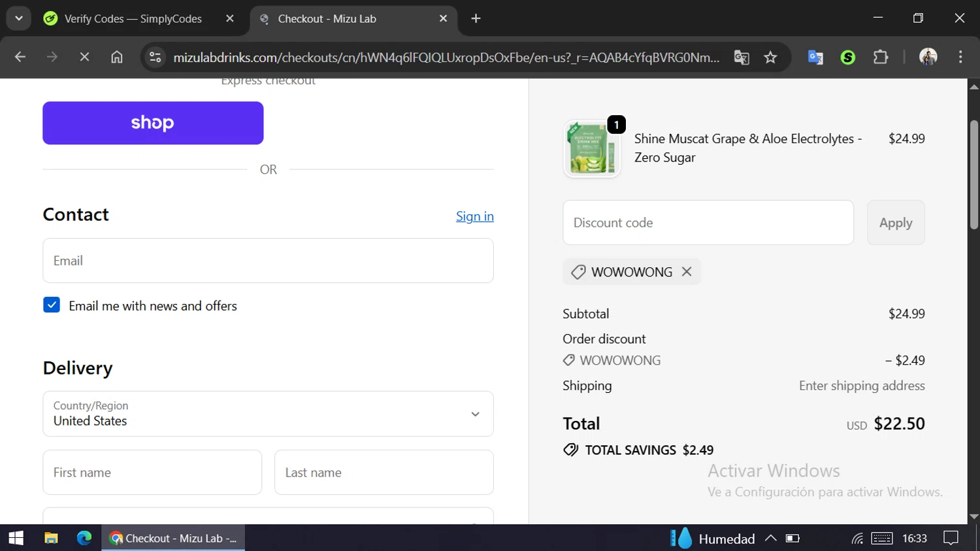Image resolution: width=980 pixels, height=551 pixels.
Task: Pay with Shop express checkout
Action: (153, 123)
